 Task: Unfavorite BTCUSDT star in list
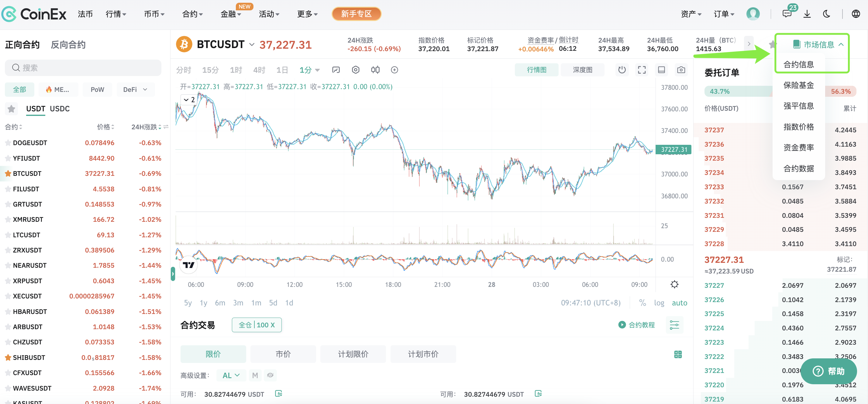(x=8, y=173)
